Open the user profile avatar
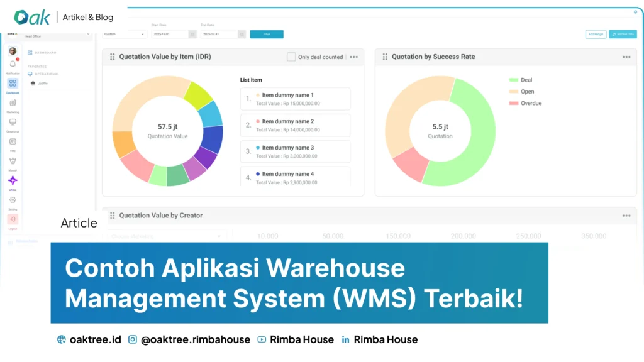Image resolution: width=644 pixels, height=362 pixels. (x=13, y=51)
